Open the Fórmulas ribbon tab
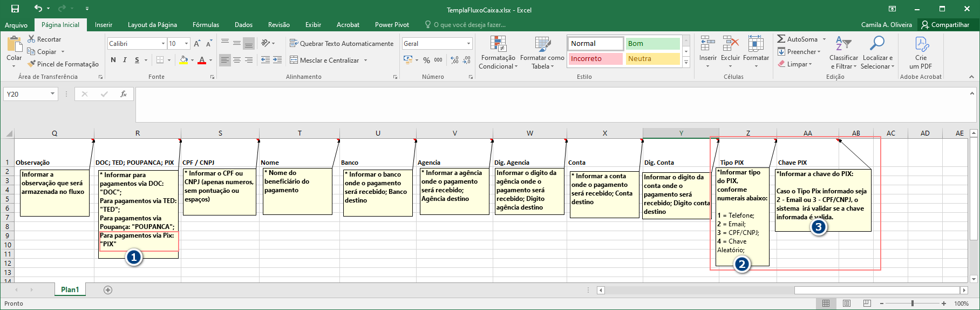This screenshot has height=310, width=980. click(x=206, y=25)
